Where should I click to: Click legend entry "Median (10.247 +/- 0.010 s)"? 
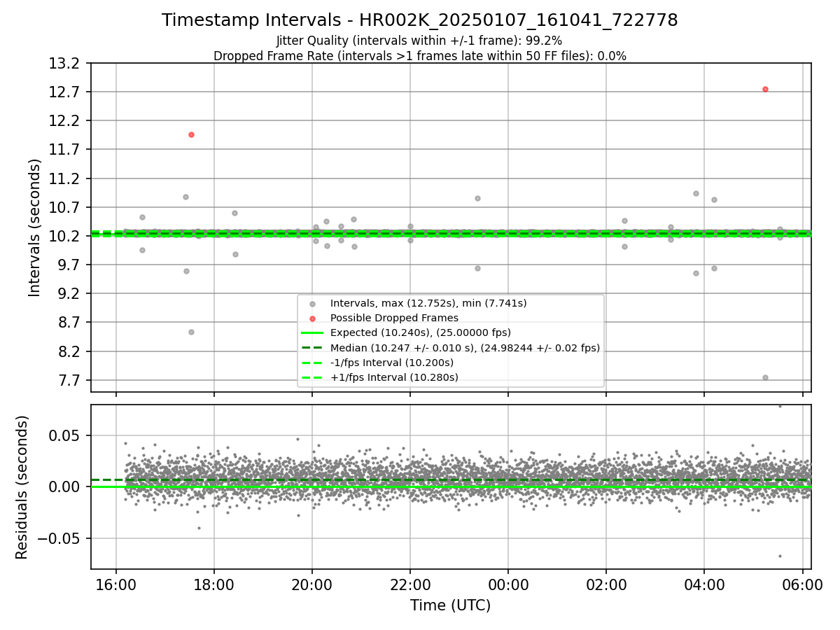465,348
